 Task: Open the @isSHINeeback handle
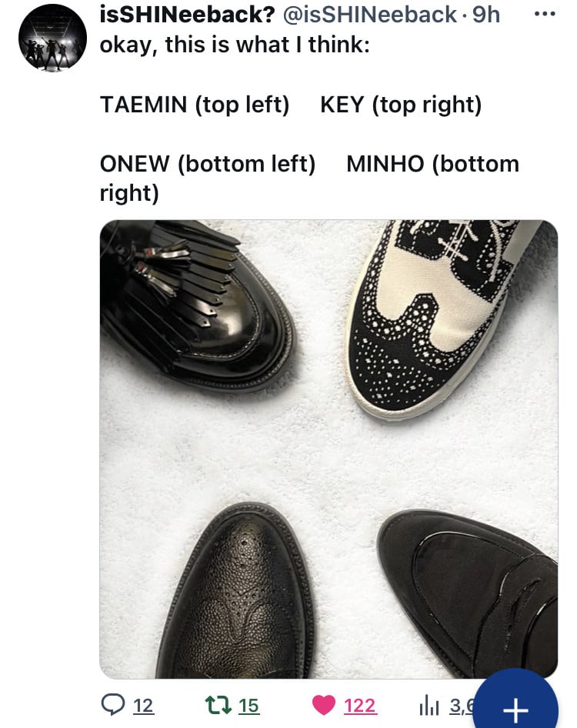pos(369,15)
